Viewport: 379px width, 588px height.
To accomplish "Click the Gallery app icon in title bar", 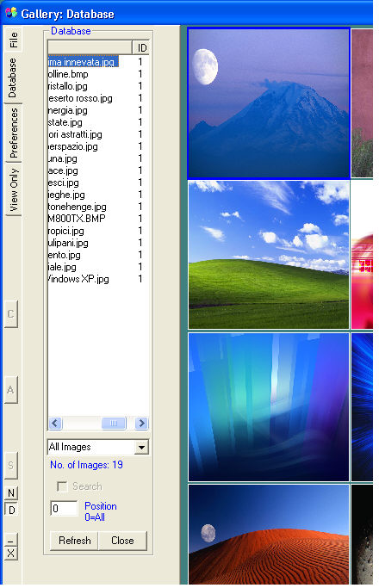I will tap(11, 13).
